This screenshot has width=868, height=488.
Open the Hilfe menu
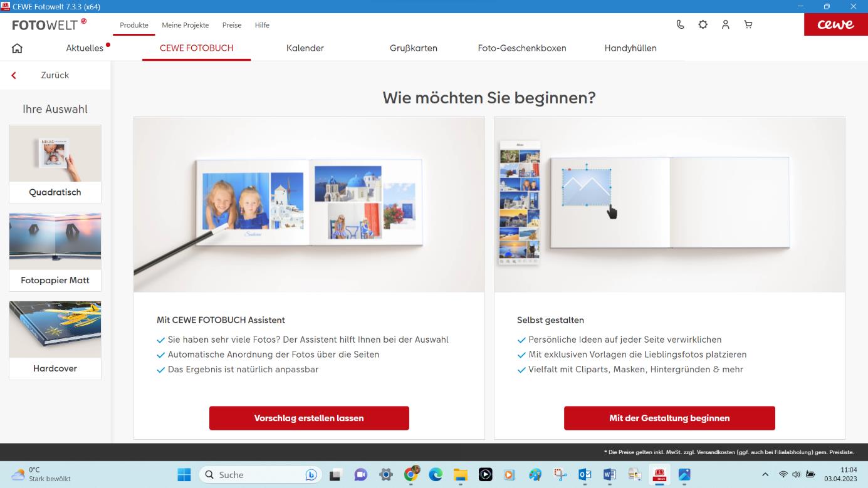(262, 25)
